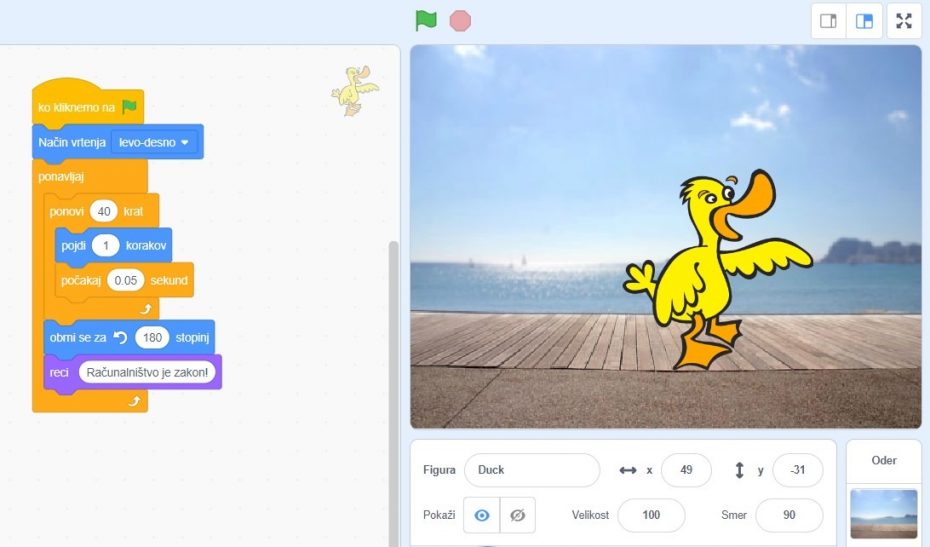Click the 0.05 seconds wait field
This screenshot has width=930, height=547.
(x=126, y=280)
